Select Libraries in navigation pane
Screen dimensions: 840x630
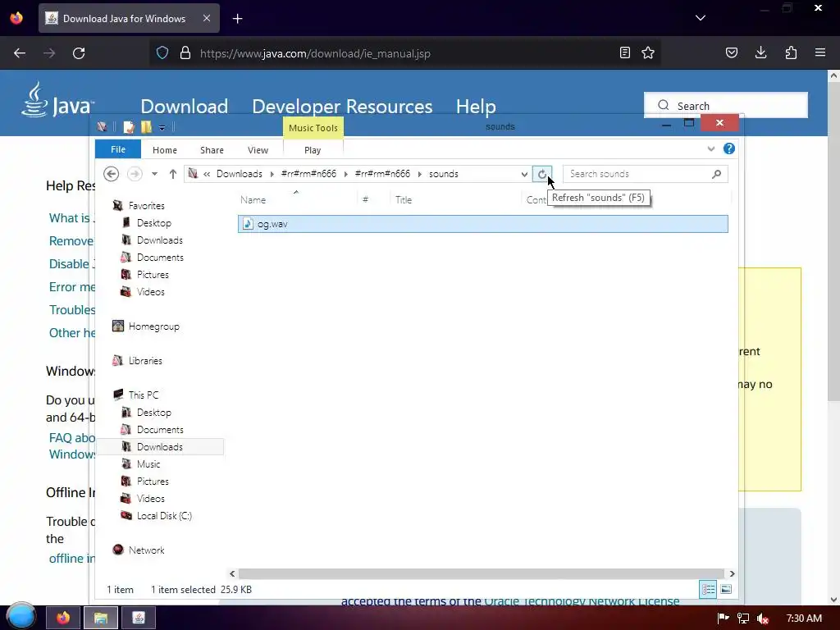coord(145,361)
